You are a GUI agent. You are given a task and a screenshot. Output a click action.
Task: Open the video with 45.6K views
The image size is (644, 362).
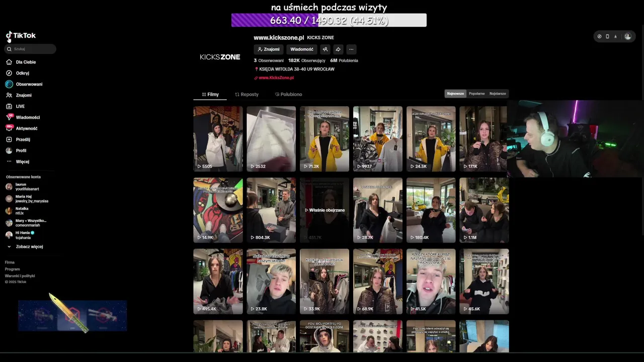[485, 282]
